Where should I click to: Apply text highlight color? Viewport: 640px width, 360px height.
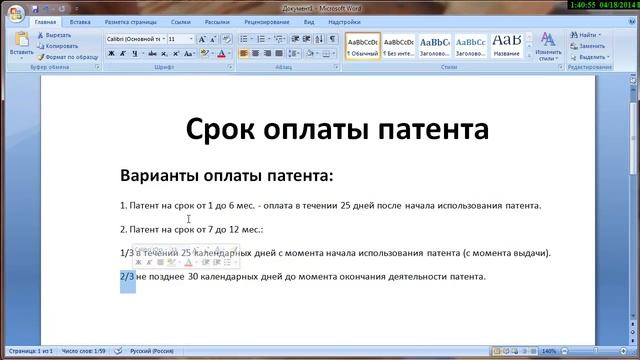pos(204,53)
